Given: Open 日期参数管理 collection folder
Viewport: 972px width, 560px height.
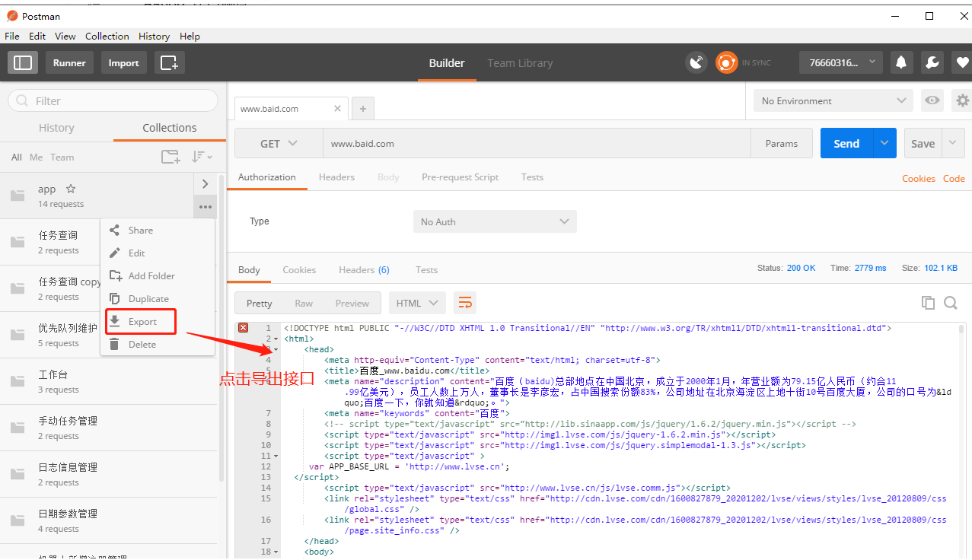Looking at the screenshot, I should [107, 520].
